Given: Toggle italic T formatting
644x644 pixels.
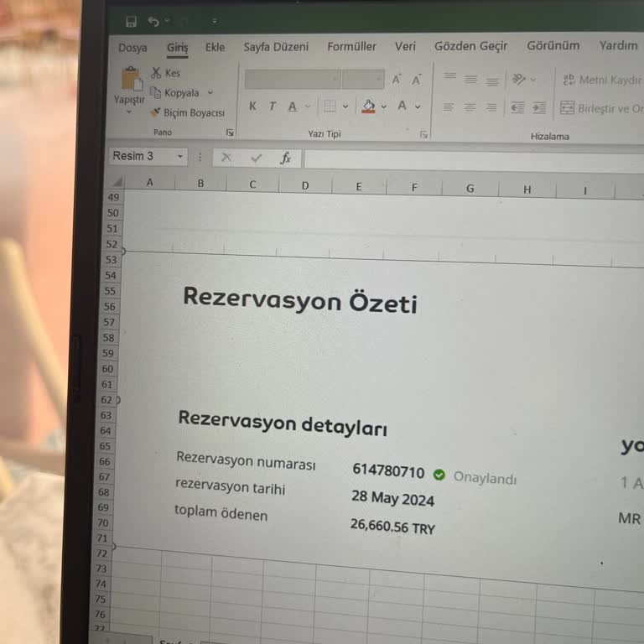Looking at the screenshot, I should coord(273,106).
